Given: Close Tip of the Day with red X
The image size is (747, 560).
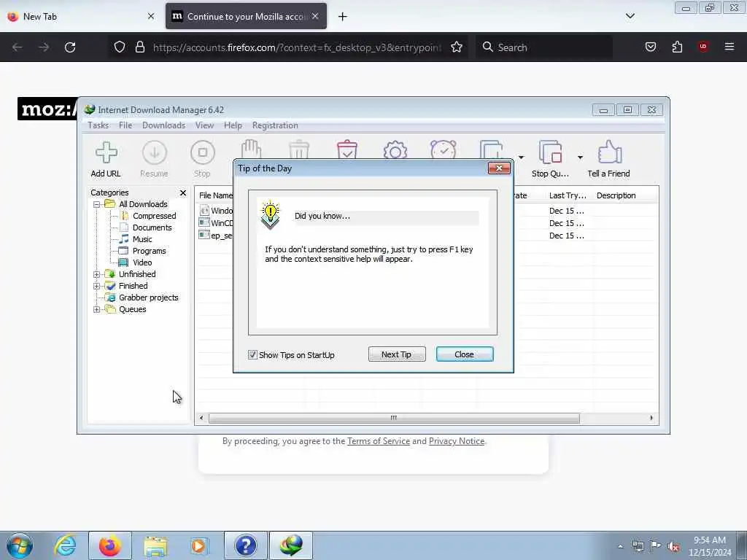Looking at the screenshot, I should tap(499, 168).
